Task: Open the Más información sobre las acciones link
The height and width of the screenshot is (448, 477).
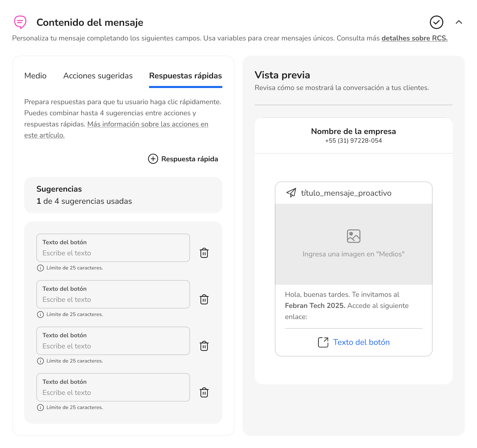Action: tap(148, 124)
